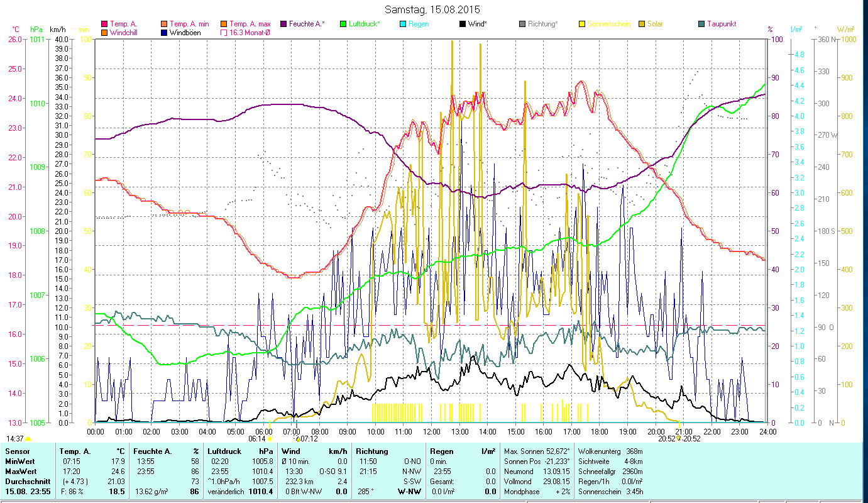Image resolution: width=868 pixels, height=503 pixels.
Task: Click the current temperature value 18.5
Action: pos(118,492)
